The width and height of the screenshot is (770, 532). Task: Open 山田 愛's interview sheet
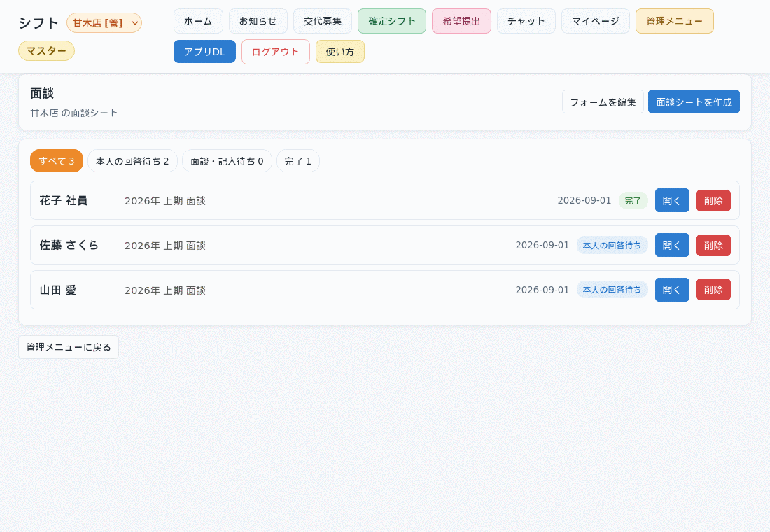point(672,290)
